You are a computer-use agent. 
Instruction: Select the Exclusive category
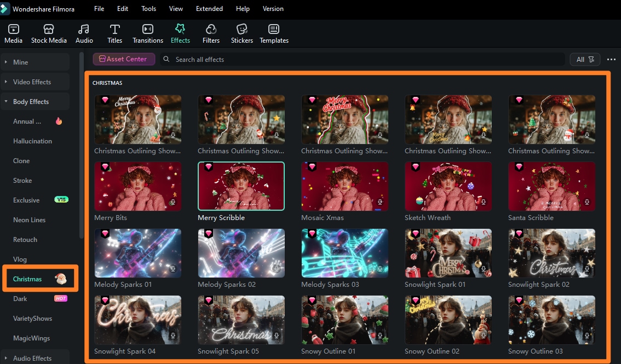click(26, 200)
